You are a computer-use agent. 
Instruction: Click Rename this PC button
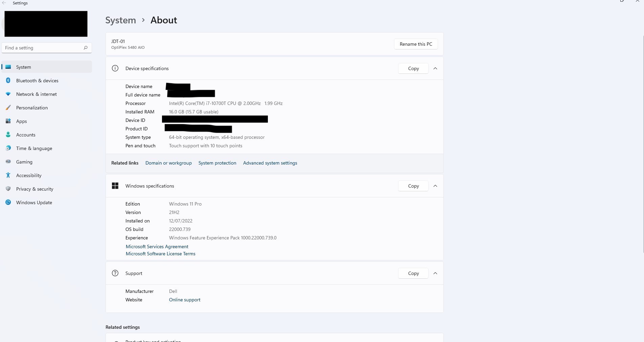pos(416,44)
